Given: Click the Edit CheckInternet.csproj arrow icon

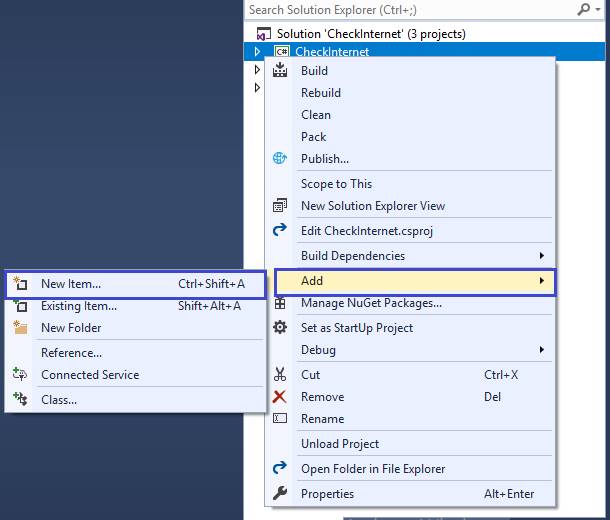Looking at the screenshot, I should pos(280,230).
